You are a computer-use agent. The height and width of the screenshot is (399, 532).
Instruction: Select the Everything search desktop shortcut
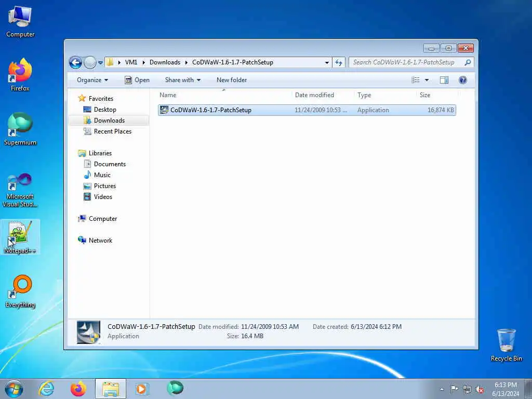coord(20,291)
